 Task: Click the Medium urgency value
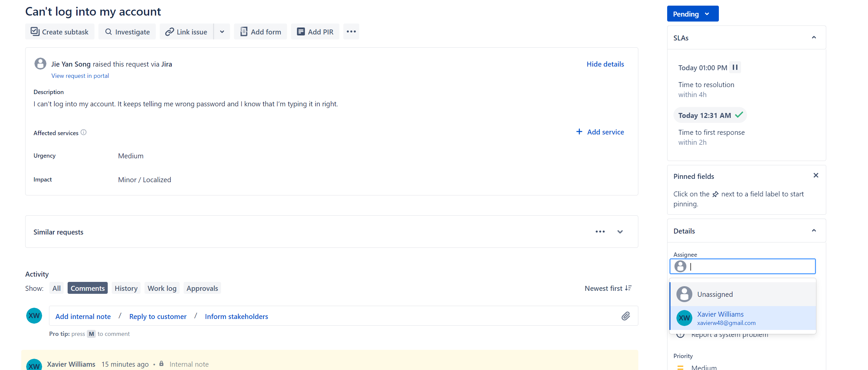131,156
